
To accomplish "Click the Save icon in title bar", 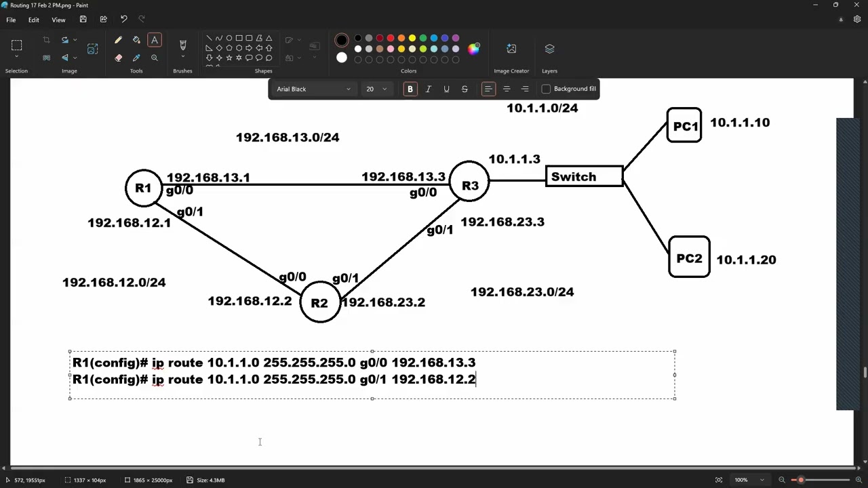I will pyautogui.click(x=83, y=20).
